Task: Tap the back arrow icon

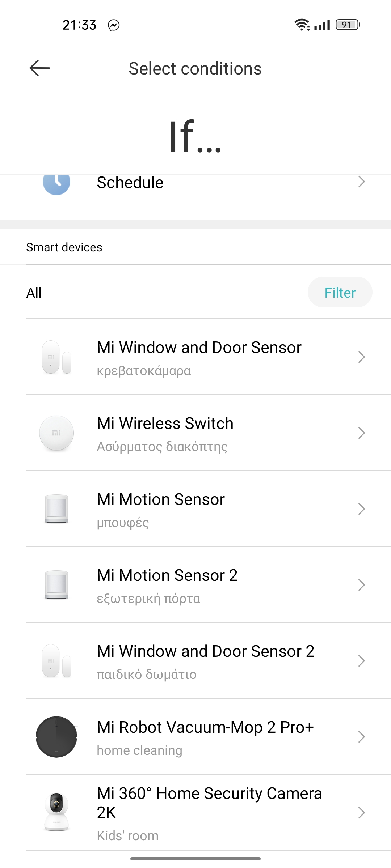Action: [x=39, y=68]
